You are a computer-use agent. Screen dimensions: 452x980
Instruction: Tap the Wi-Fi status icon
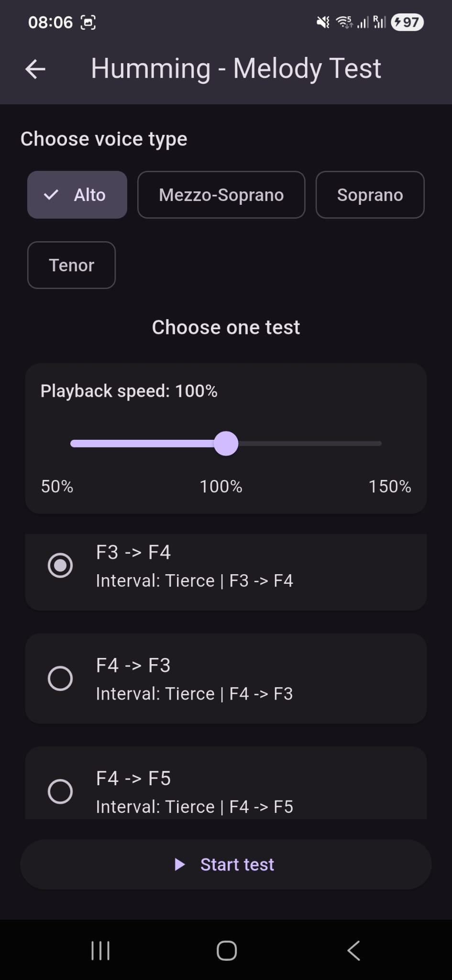pos(343,22)
